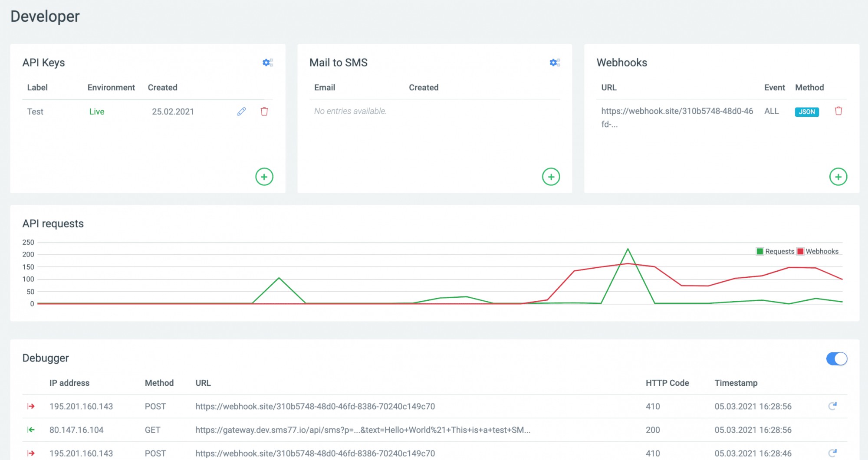Add a new Mail to SMS entry
The width and height of the screenshot is (868, 460).
click(x=551, y=177)
